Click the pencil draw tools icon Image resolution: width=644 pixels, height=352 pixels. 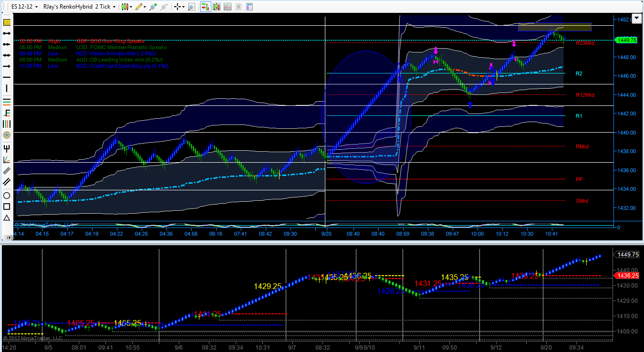pos(138,7)
